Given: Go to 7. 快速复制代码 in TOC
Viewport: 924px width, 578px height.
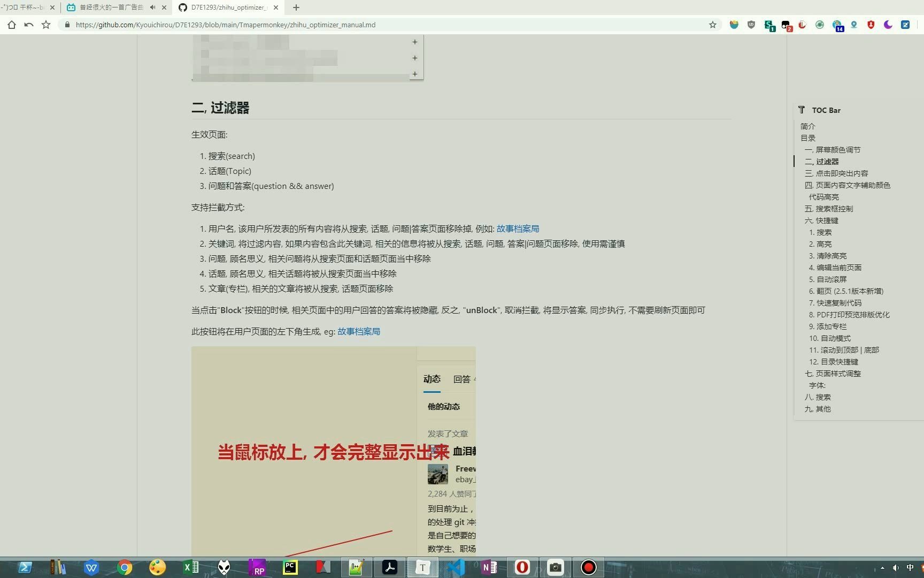Looking at the screenshot, I should point(835,303).
